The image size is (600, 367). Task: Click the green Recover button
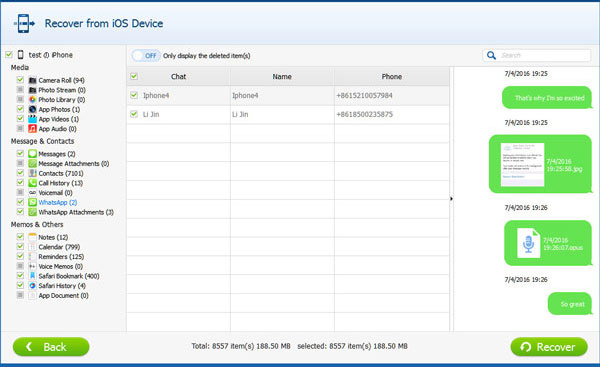549,347
